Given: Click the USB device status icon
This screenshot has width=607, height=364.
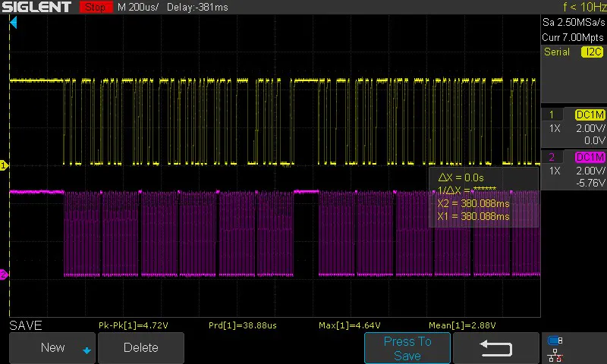Looking at the screenshot, I should 555,340.
